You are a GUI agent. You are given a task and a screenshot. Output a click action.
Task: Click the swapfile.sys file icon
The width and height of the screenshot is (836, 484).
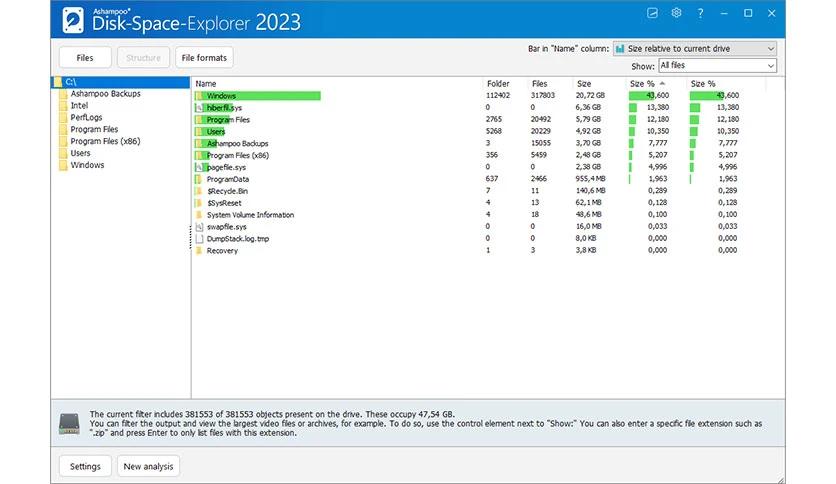[x=199, y=227]
